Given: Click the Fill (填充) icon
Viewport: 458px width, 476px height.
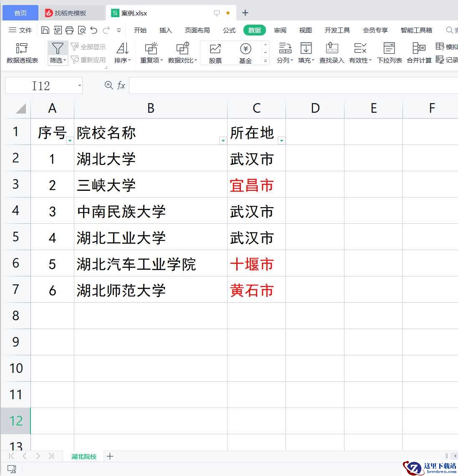Looking at the screenshot, I should [306, 48].
